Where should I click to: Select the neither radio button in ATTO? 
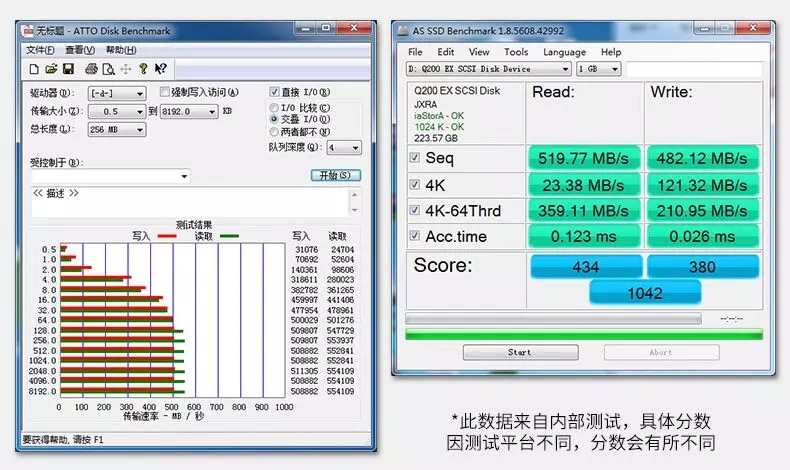click(x=274, y=131)
